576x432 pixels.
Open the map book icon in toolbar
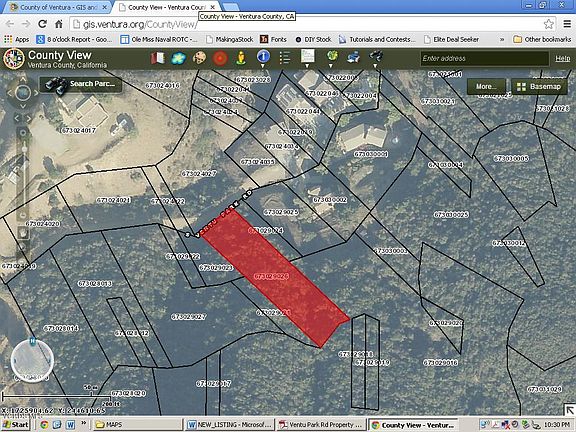[x=158, y=58]
